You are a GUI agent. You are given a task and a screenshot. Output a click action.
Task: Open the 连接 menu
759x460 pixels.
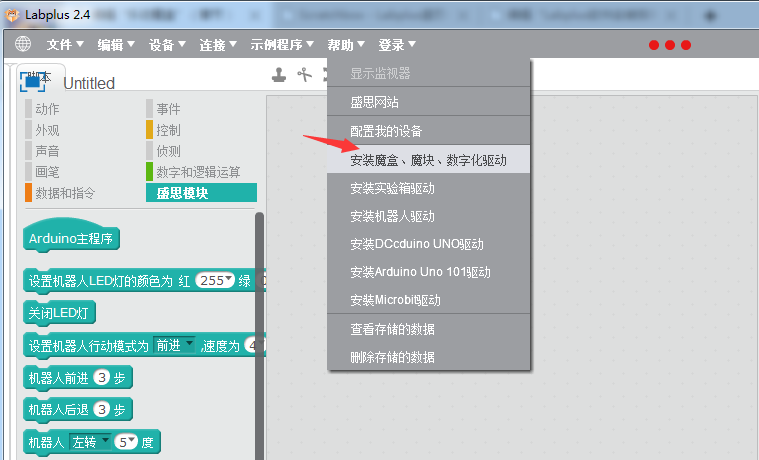coord(218,45)
